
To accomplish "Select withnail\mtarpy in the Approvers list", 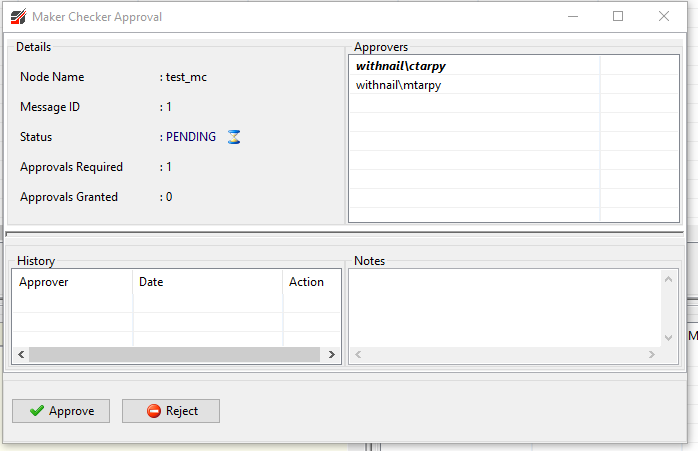I will coord(398,85).
